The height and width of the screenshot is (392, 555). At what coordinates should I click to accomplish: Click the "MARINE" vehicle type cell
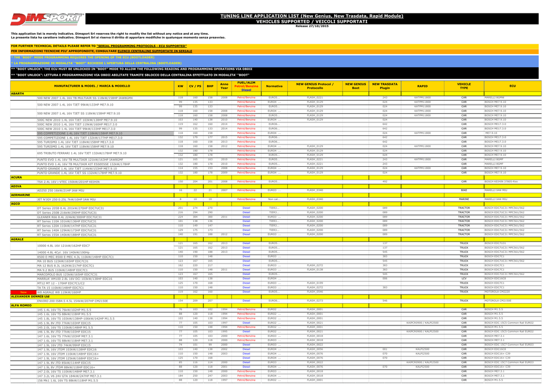[464, 199]
